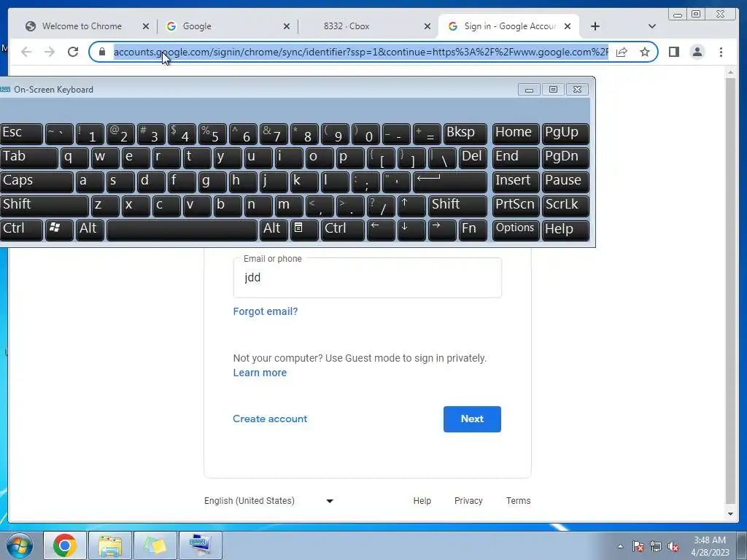Close the Welcome to Chrome tab
This screenshot has width=747, height=560.
[146, 27]
